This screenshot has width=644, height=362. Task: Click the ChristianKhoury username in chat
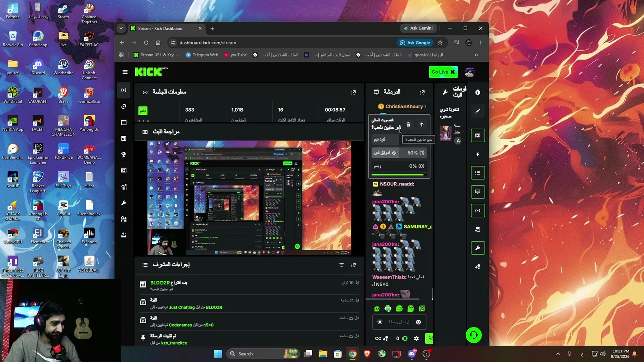(404, 107)
